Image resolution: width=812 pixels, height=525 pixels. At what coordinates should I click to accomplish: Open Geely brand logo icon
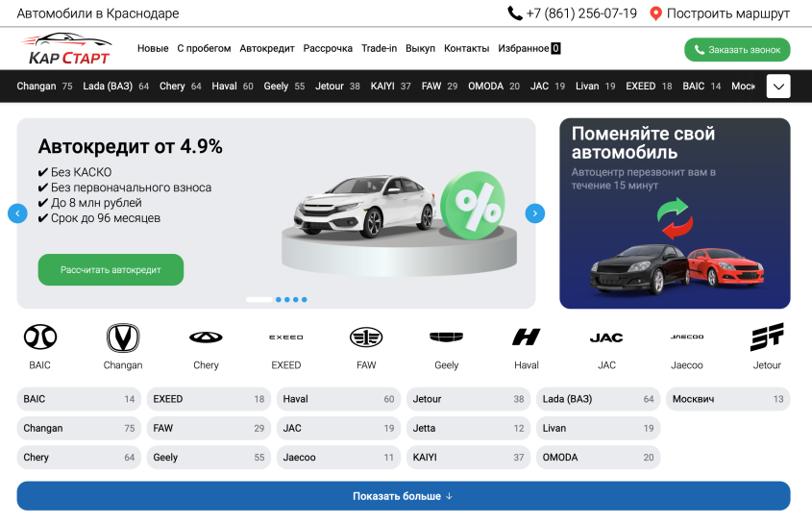pos(447,337)
